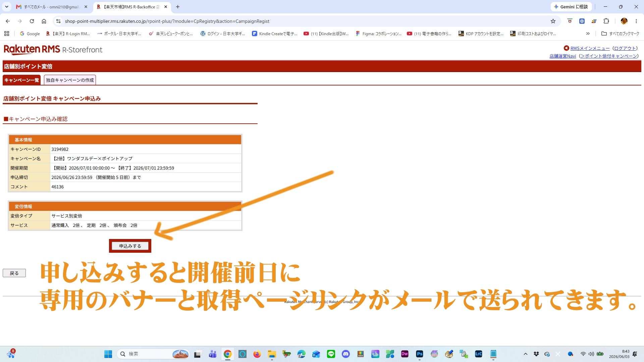Click the address bar URL field

tap(302, 21)
